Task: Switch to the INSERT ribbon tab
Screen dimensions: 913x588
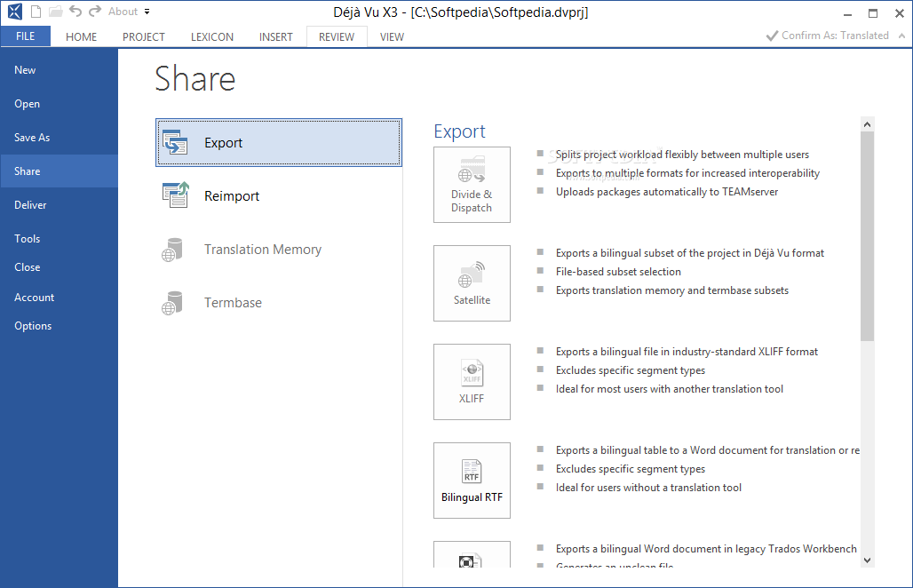Action: 276,36
